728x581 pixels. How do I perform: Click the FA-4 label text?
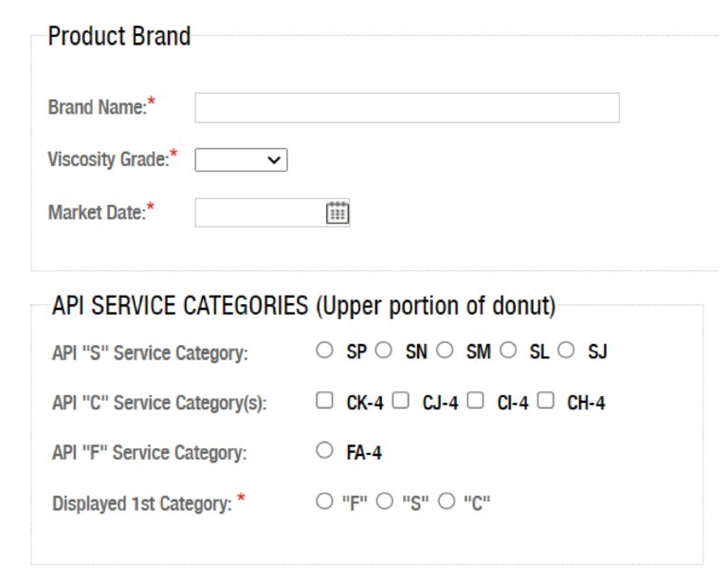(x=364, y=453)
